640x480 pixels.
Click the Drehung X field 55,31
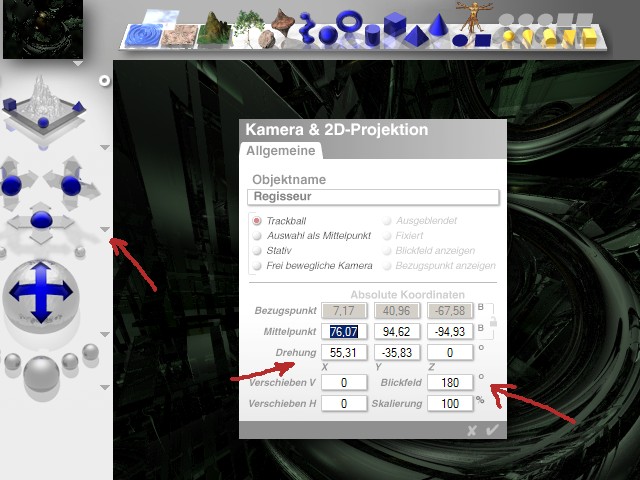[x=344, y=352]
